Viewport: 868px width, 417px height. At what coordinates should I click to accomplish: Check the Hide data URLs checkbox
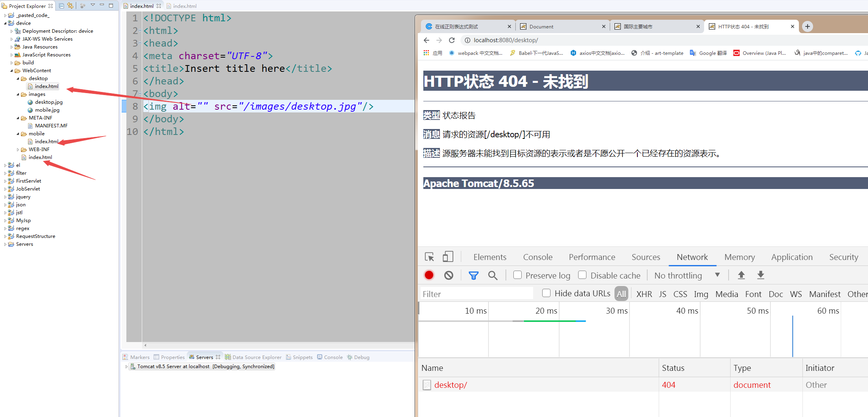[547, 293]
